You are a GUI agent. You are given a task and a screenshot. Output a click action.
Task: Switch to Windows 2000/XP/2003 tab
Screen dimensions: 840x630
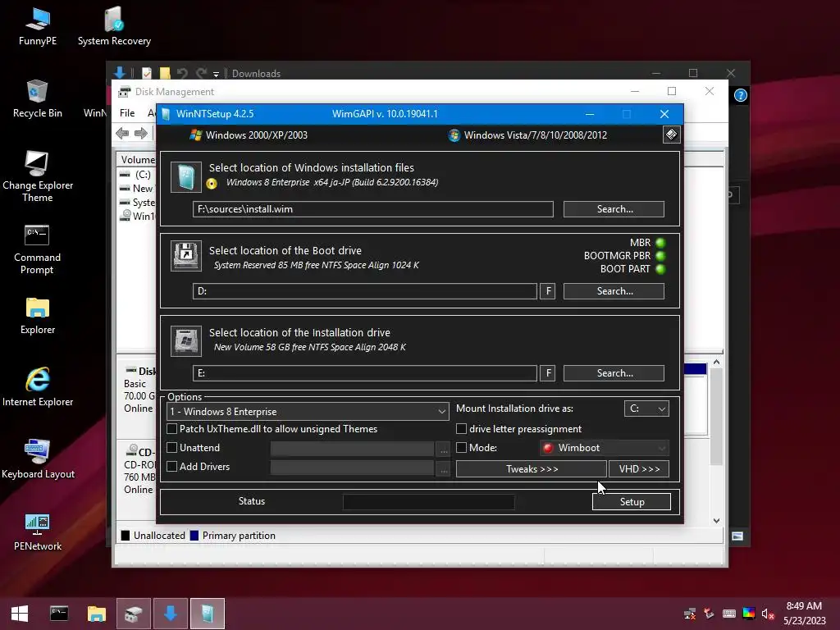tap(249, 135)
